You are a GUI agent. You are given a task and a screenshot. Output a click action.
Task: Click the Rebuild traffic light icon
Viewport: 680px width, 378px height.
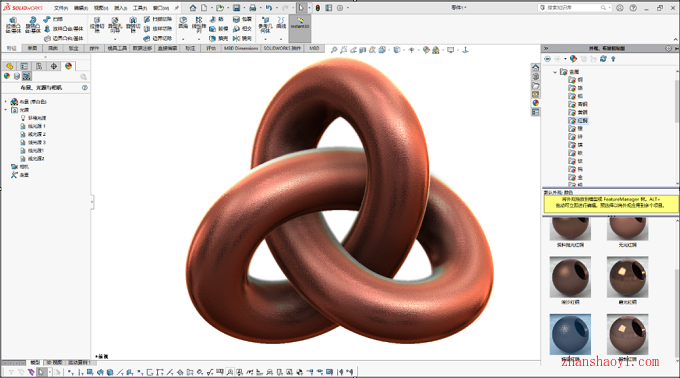(x=318, y=8)
